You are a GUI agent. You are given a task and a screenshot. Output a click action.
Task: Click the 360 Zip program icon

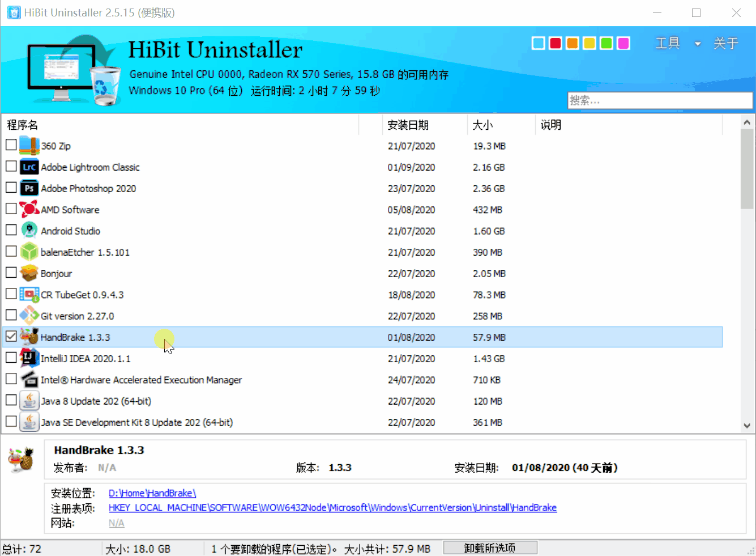coord(28,145)
